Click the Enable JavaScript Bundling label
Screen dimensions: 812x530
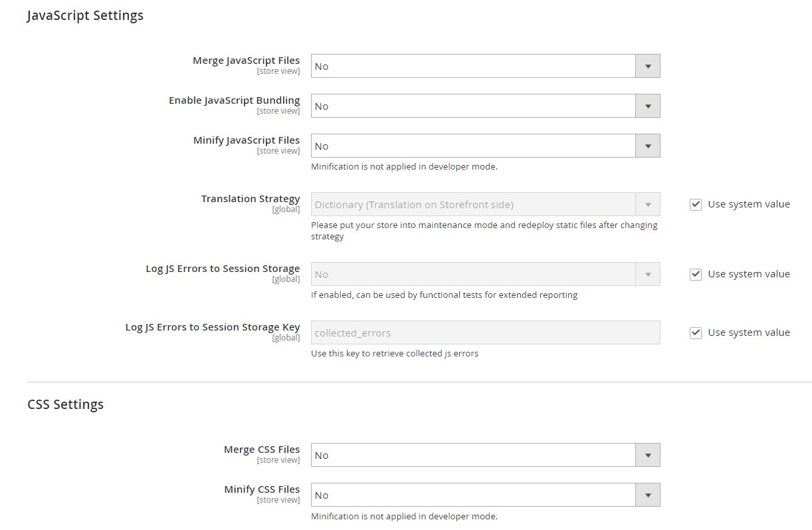(234, 100)
